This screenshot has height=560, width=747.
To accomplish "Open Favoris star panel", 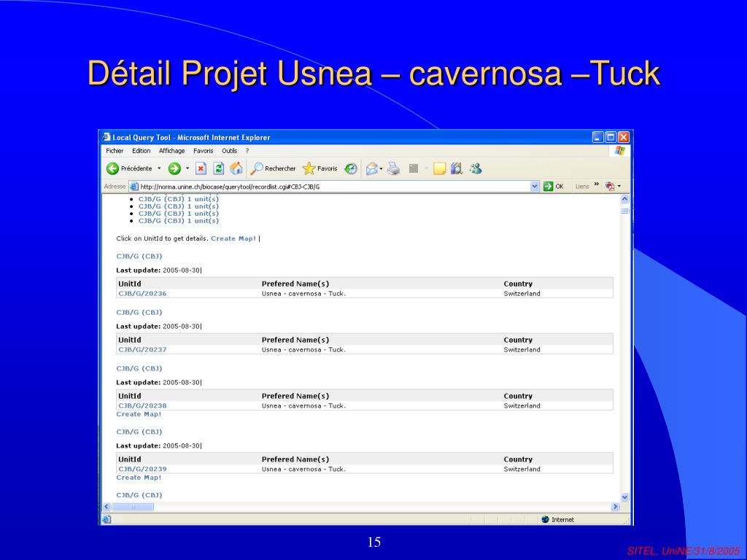I will coord(320,168).
